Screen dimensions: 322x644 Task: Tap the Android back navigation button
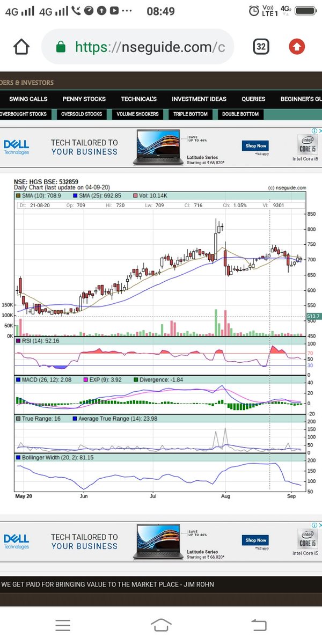(259, 625)
